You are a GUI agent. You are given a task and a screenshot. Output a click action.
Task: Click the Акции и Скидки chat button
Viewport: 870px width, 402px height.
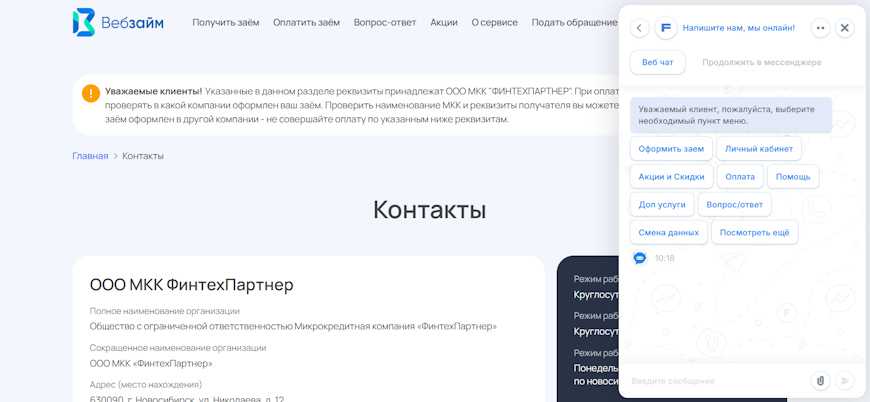[x=671, y=176]
